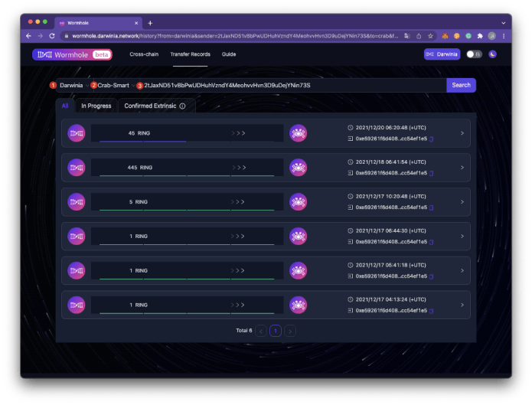Copy address in 2021/12/17 04:13:24 row
The height and width of the screenshot is (405, 532).
431,311
